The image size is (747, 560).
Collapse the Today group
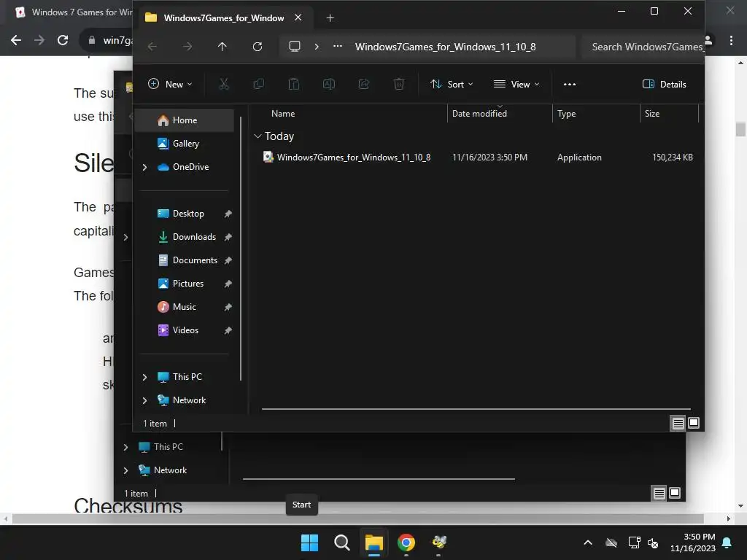[x=258, y=136]
